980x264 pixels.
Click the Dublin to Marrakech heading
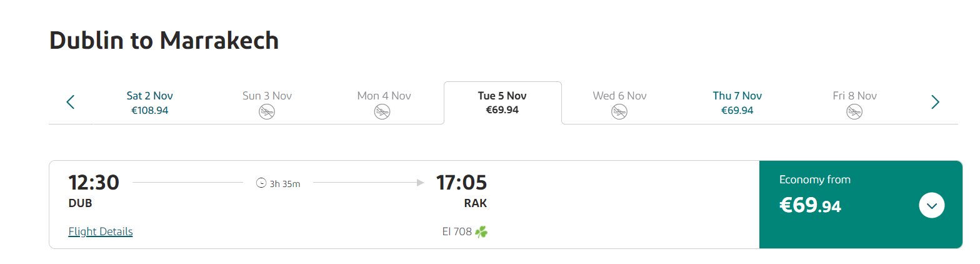(164, 41)
